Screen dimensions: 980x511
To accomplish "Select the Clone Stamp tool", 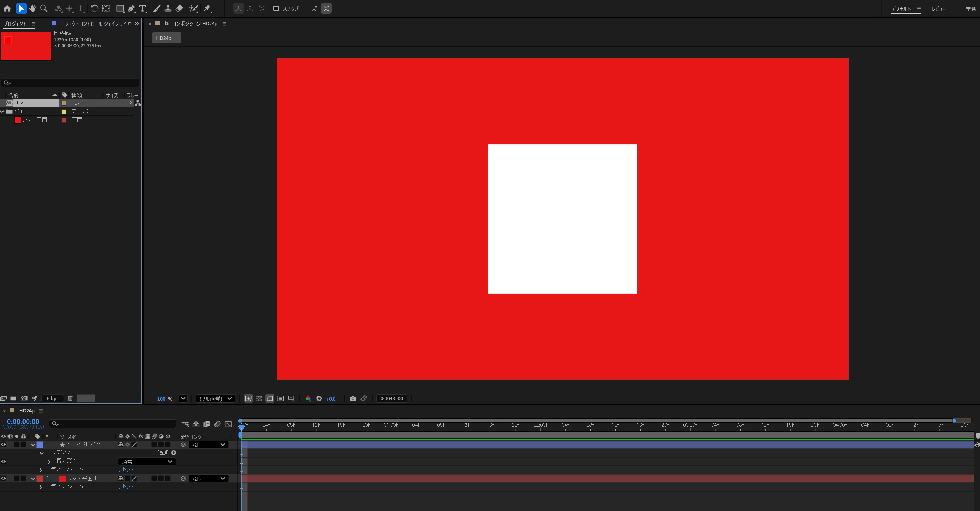I will (x=168, y=8).
